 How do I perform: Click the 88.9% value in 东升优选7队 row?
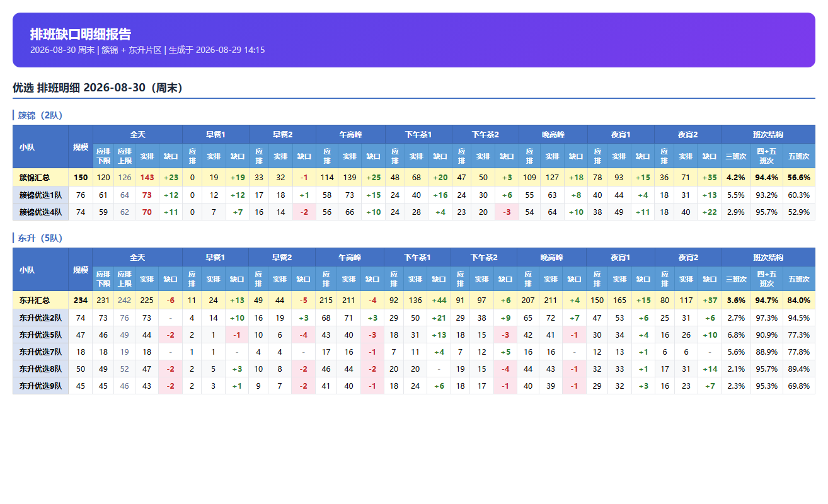pyautogui.click(x=767, y=352)
